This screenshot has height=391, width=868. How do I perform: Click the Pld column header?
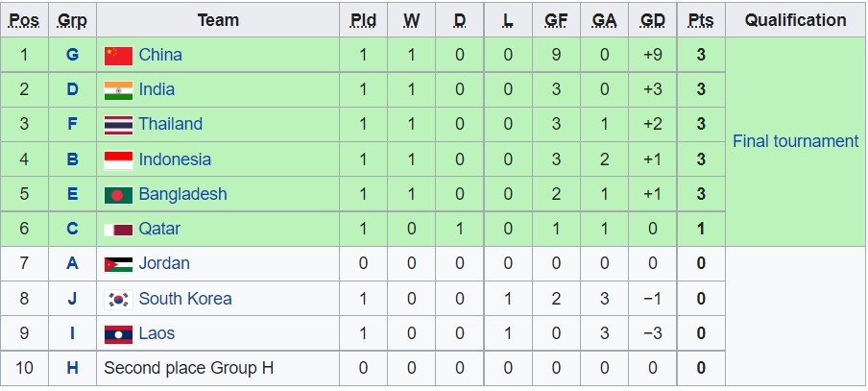point(363,20)
